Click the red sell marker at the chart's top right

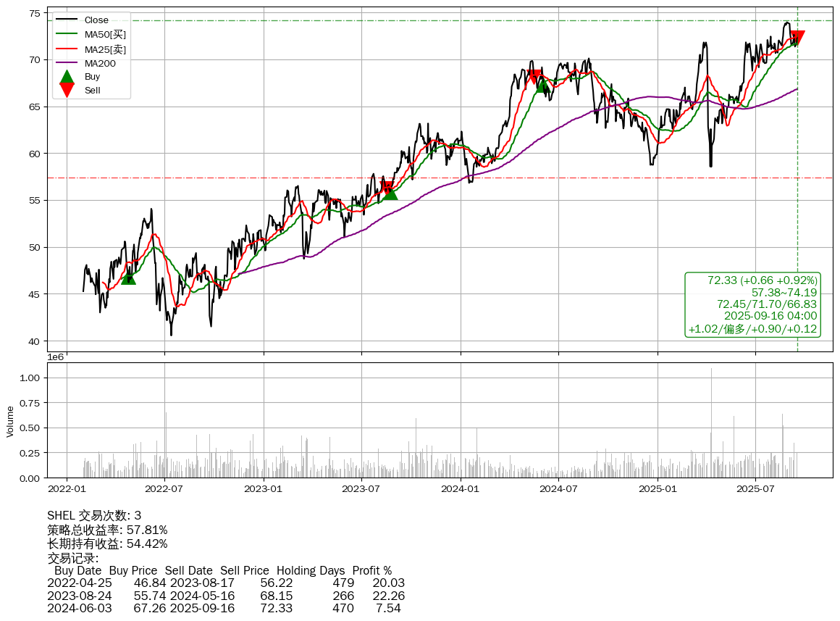coord(797,38)
